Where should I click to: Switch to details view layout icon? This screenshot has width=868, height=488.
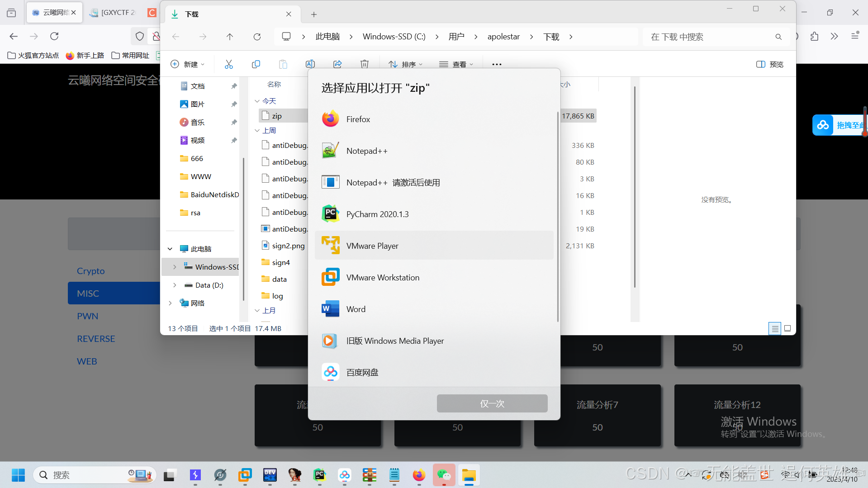click(x=775, y=328)
